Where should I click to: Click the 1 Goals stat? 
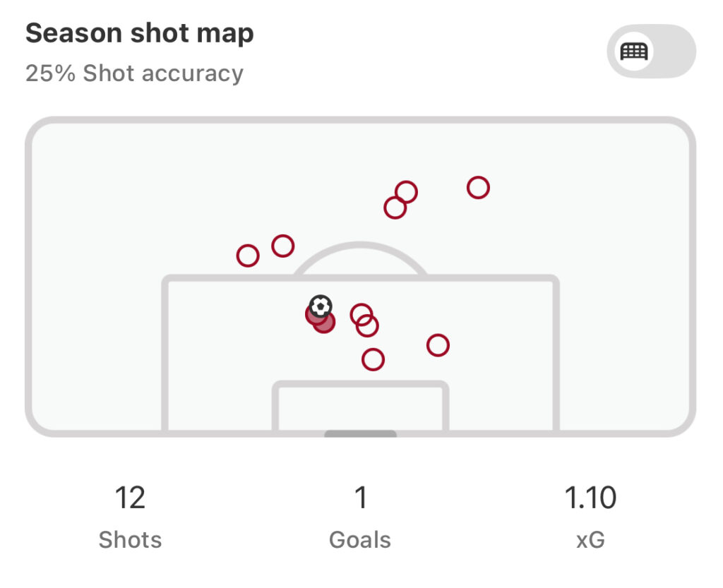[360, 517]
